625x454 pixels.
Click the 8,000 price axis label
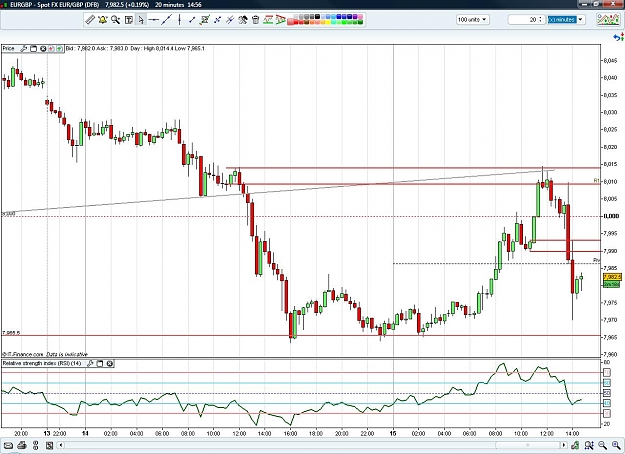(x=611, y=216)
